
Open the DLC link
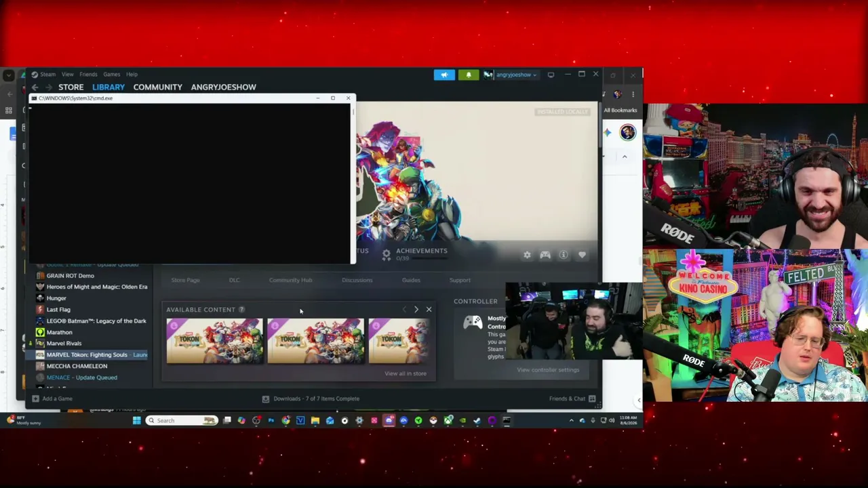pyautogui.click(x=234, y=280)
